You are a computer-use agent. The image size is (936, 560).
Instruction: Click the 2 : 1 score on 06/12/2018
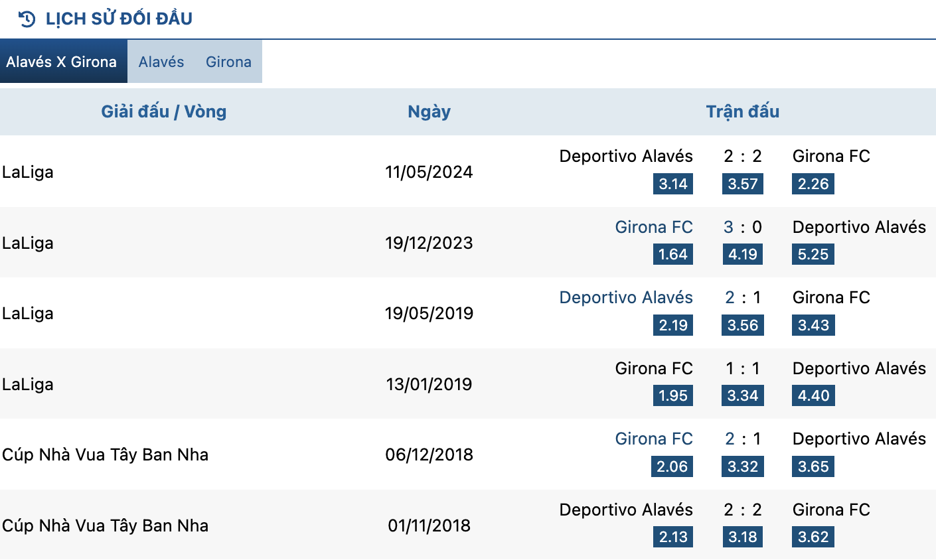(x=743, y=439)
